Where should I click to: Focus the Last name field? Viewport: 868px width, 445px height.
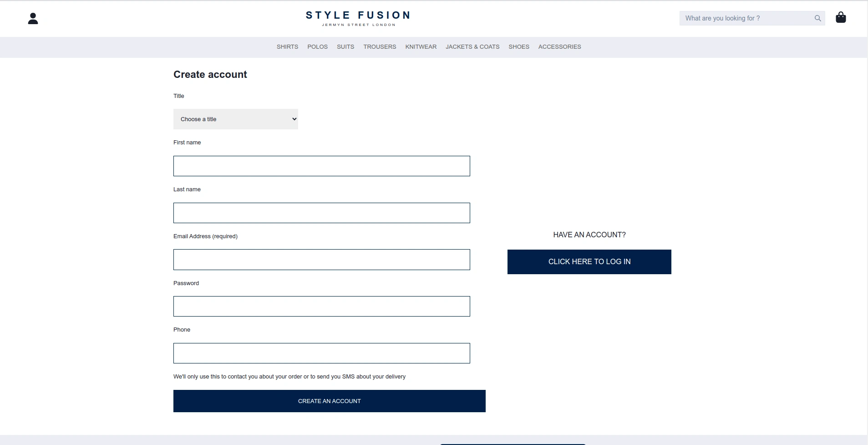[322, 213]
